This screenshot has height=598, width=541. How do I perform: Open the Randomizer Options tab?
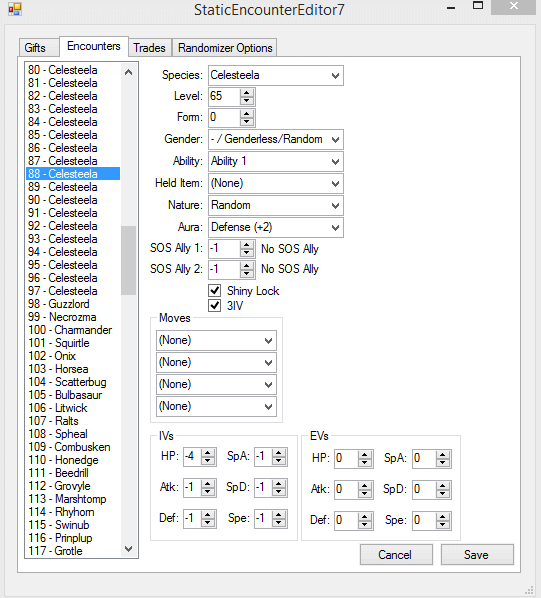point(225,48)
